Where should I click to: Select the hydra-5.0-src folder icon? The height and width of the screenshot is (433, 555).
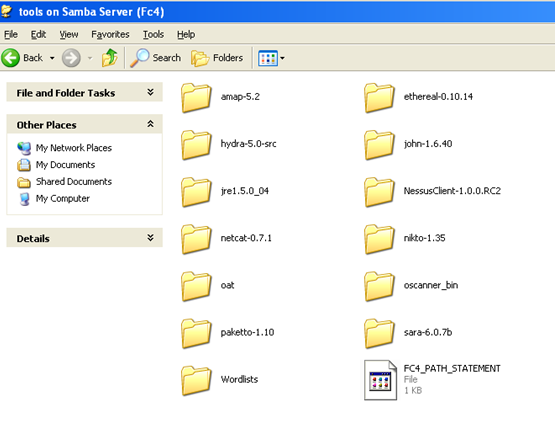coord(196,144)
